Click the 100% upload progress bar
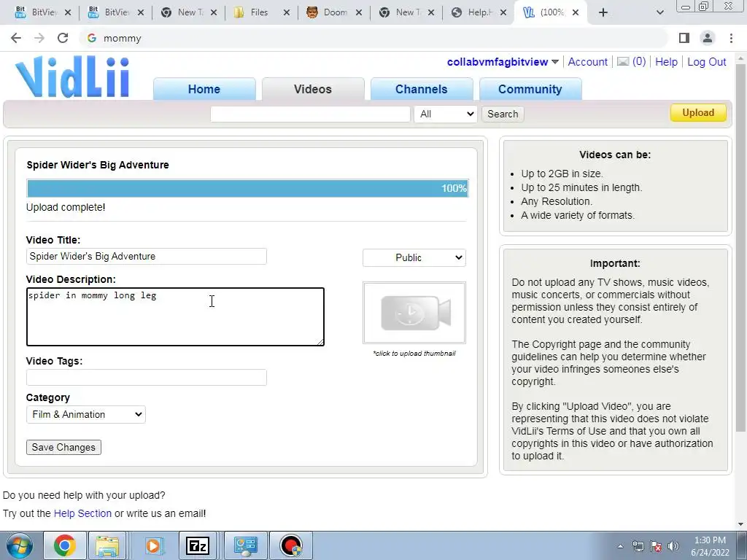The height and width of the screenshot is (560, 747). point(248,188)
